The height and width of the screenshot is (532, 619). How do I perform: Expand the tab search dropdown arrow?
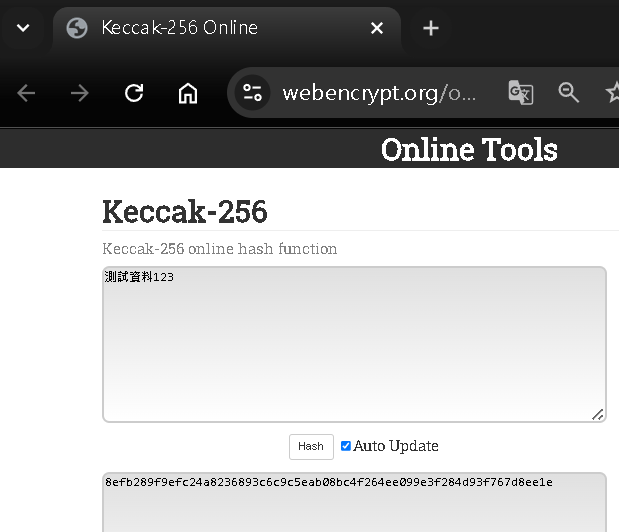pos(23,28)
